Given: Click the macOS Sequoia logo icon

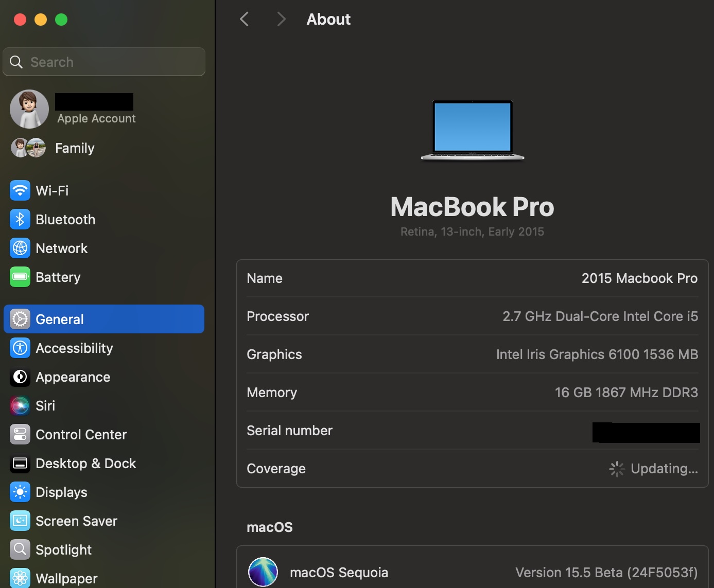Looking at the screenshot, I should pos(263,572).
